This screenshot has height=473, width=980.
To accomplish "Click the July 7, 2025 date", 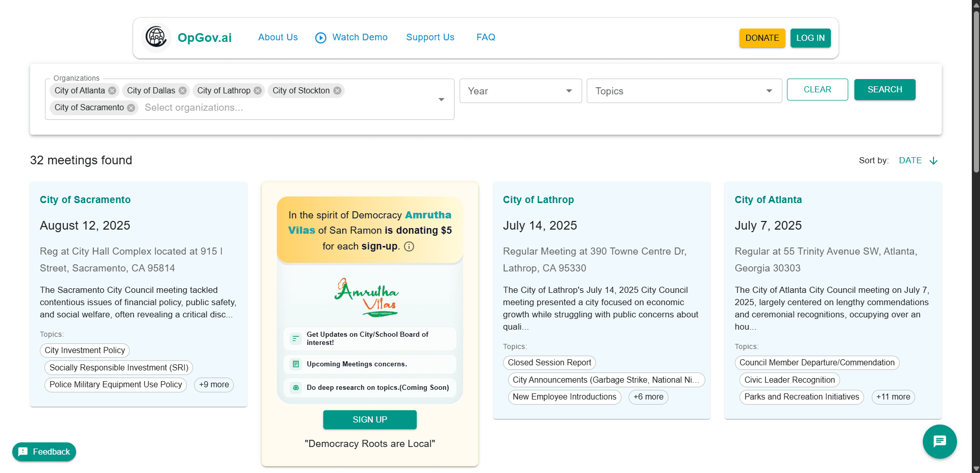I will pyautogui.click(x=768, y=226).
